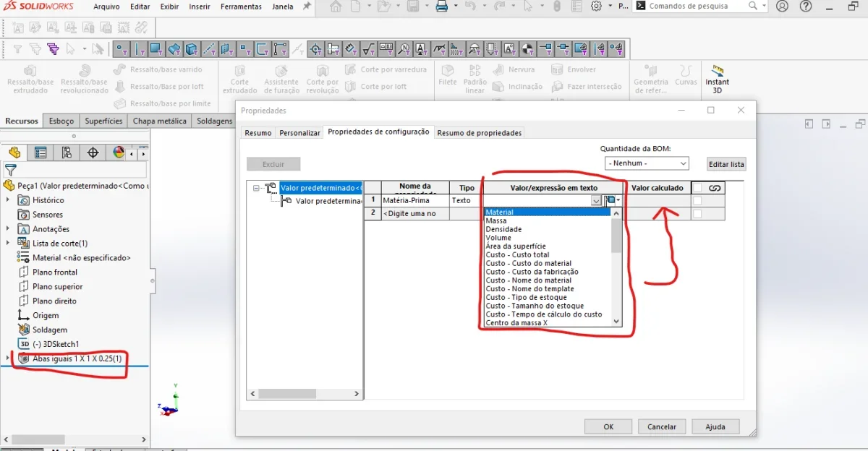Select Densidade in the dropdown list
This screenshot has height=451, width=868.
(x=548, y=229)
